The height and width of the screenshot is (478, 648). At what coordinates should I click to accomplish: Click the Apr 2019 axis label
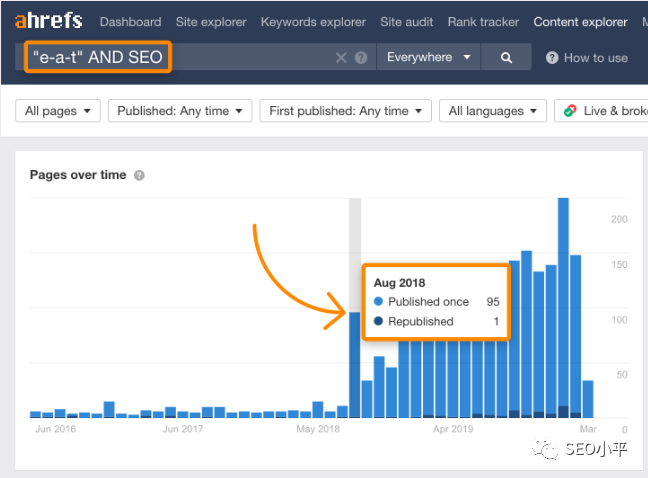click(453, 429)
